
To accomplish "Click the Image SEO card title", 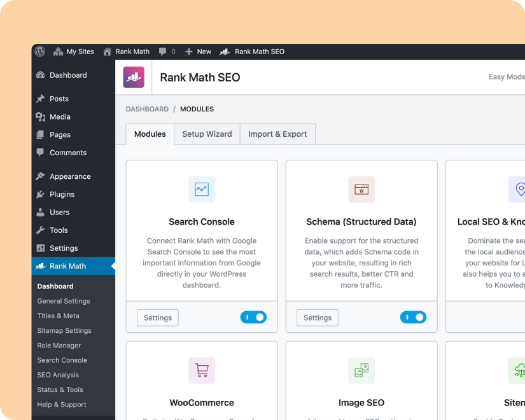I will 361,403.
